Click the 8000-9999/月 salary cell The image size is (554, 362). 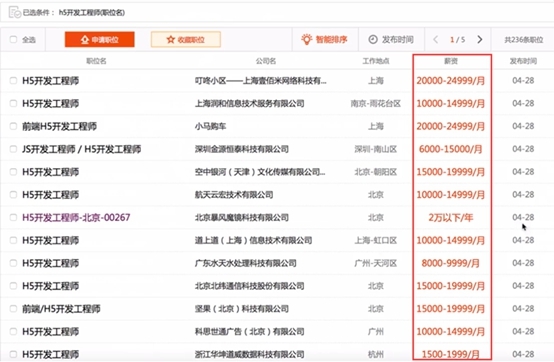pos(450,263)
